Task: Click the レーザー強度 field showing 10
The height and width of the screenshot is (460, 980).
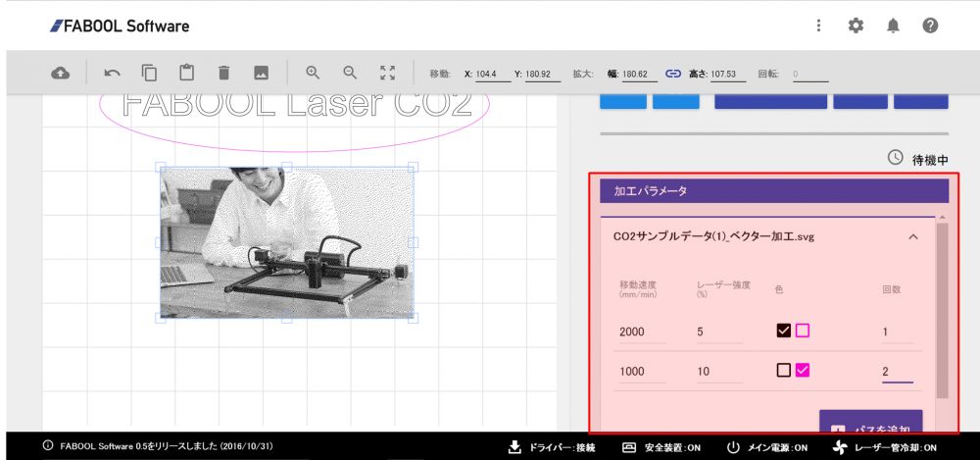Action: [x=719, y=372]
